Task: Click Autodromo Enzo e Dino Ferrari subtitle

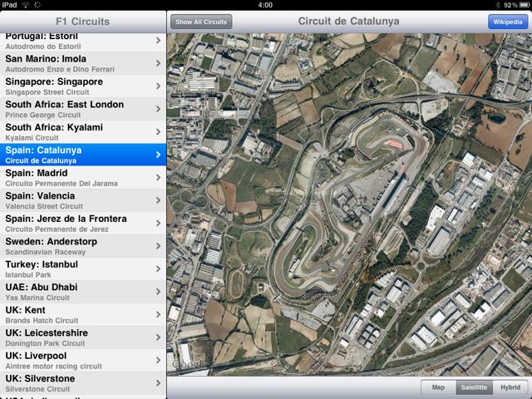Action: 60,69
